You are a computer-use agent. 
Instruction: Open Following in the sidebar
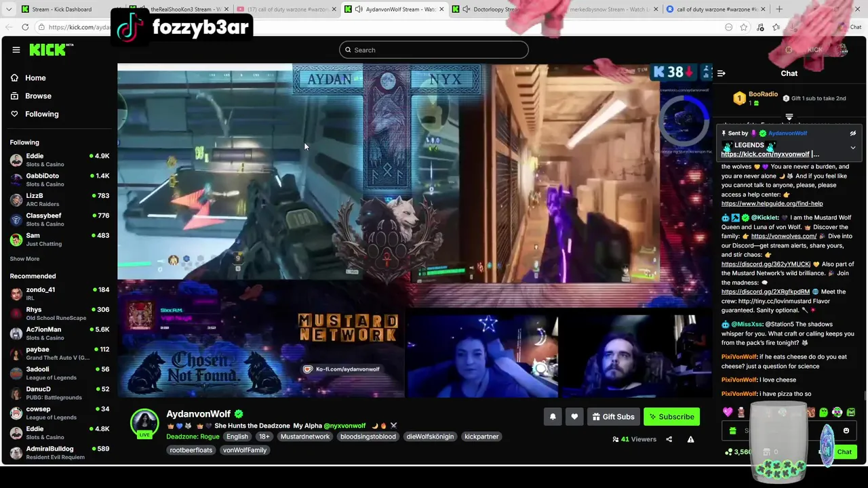[41, 114]
